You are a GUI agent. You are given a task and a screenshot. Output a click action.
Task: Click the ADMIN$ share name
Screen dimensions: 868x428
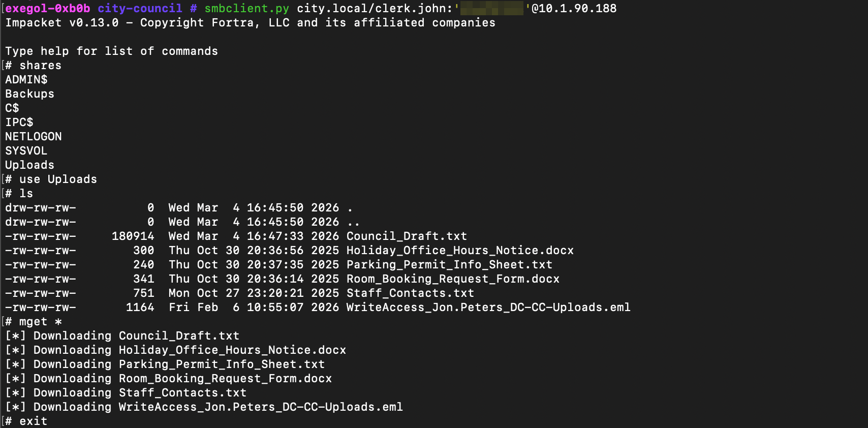26,80
